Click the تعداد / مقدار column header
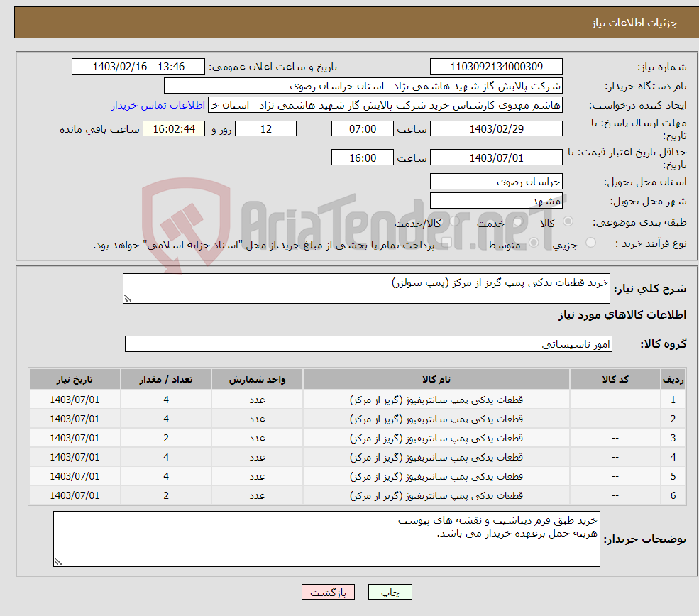This screenshot has height=616, width=699. (x=166, y=379)
